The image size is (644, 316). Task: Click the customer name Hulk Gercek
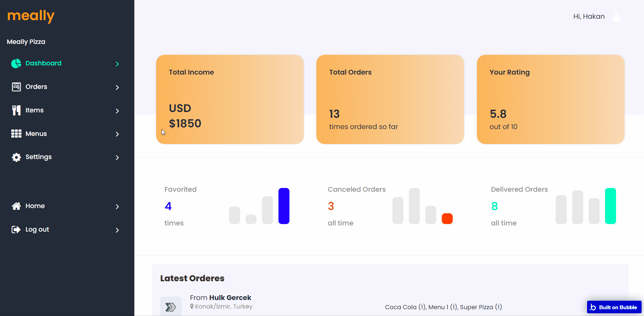tap(230, 298)
